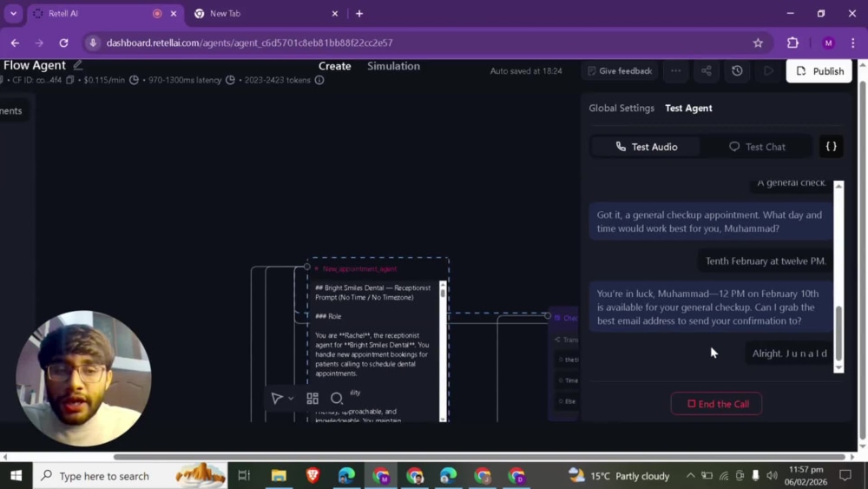Open the weather widget 15°C Partly cloudy
The width and height of the screenshot is (868, 489).
619,476
